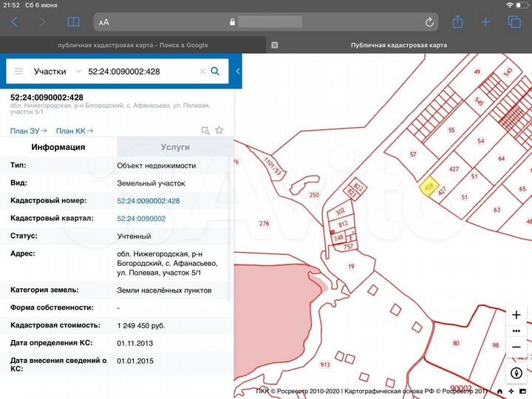Switch to the Google search browser tab
The height and width of the screenshot is (399, 532).
[133, 45]
